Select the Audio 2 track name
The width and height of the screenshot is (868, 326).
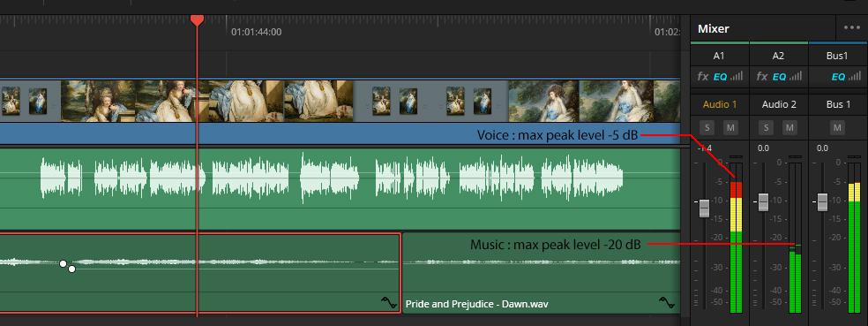[x=779, y=104]
